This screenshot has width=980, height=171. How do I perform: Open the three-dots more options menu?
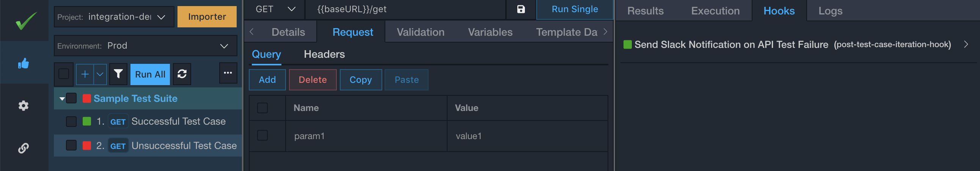pyautogui.click(x=228, y=73)
